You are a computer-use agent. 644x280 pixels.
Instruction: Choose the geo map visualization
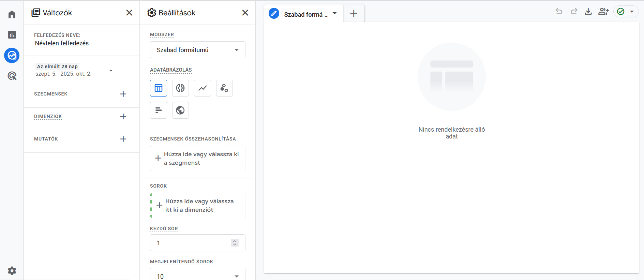(180, 110)
